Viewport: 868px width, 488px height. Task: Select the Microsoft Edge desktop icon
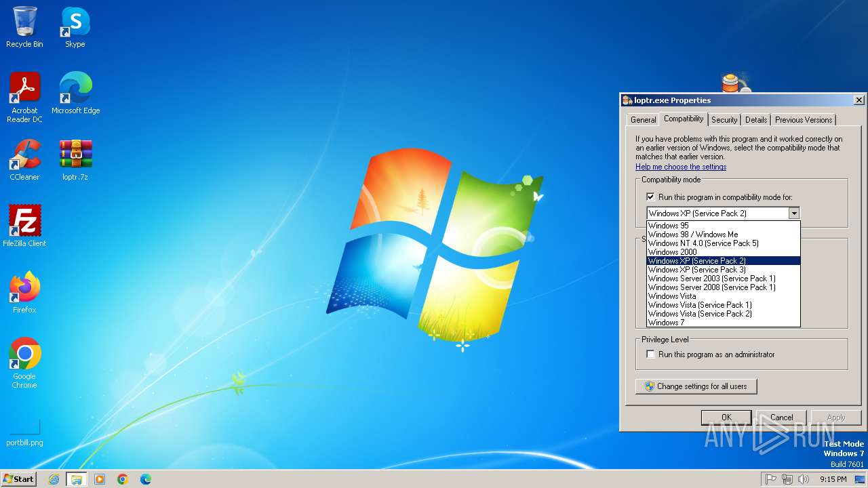pyautogui.click(x=75, y=94)
